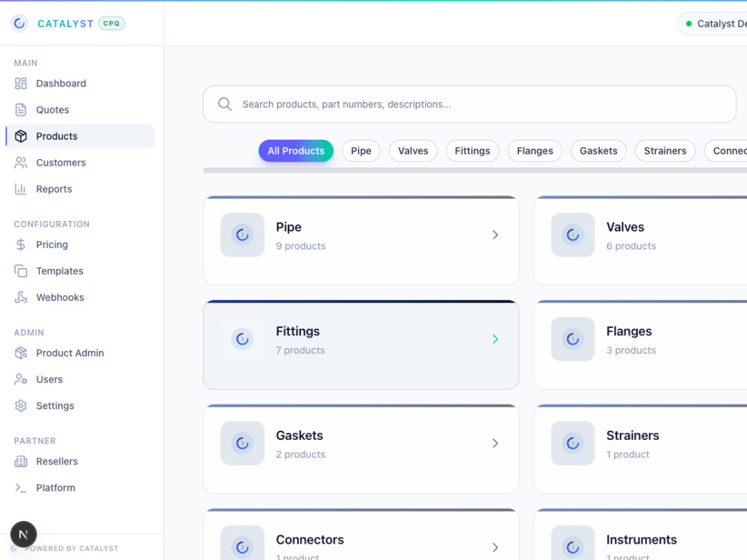Click the Templates copy icon
This screenshot has height=560, width=747.
point(20,271)
